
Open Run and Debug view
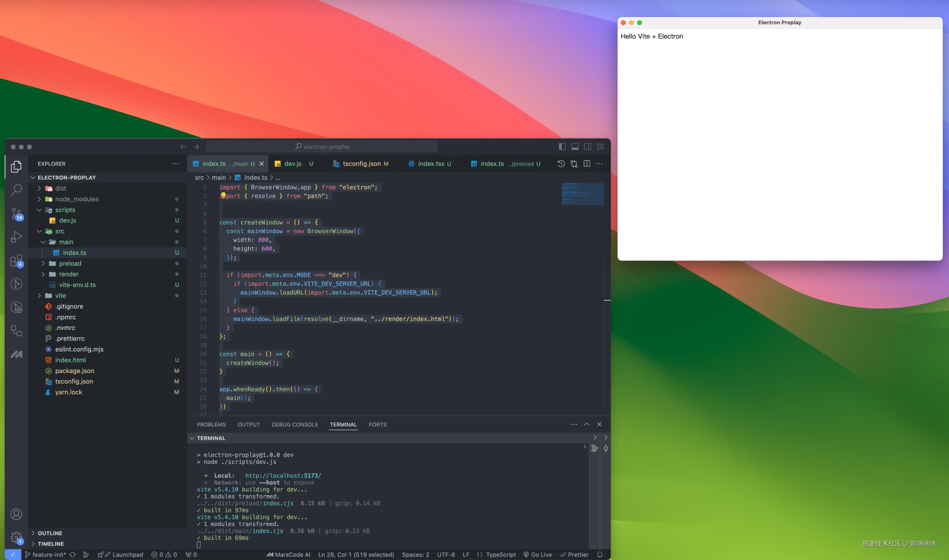[x=16, y=237]
